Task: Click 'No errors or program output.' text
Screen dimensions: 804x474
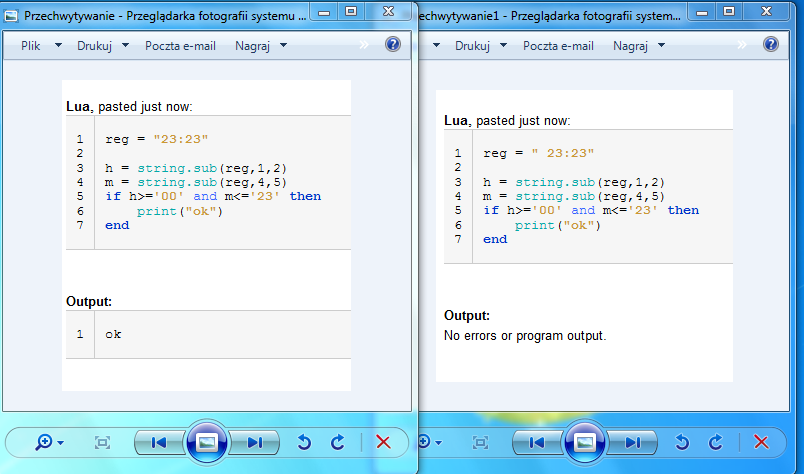Action: 525,336
